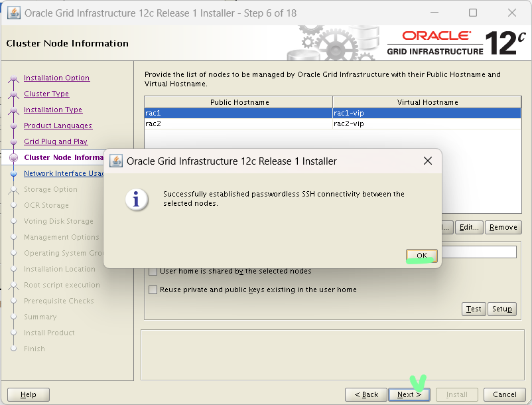Screen dimensions: 532x405
Task: Click the Virtual Hostname column header
Action: (x=427, y=102)
